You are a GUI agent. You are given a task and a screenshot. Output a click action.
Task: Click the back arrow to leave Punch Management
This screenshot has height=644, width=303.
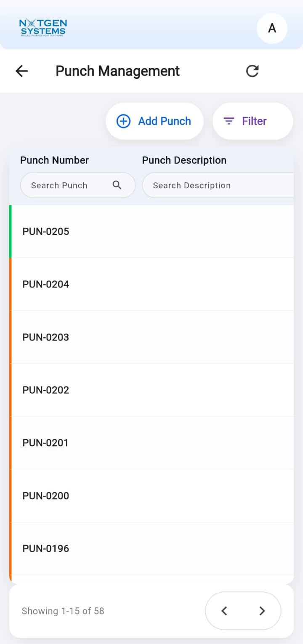click(x=21, y=71)
